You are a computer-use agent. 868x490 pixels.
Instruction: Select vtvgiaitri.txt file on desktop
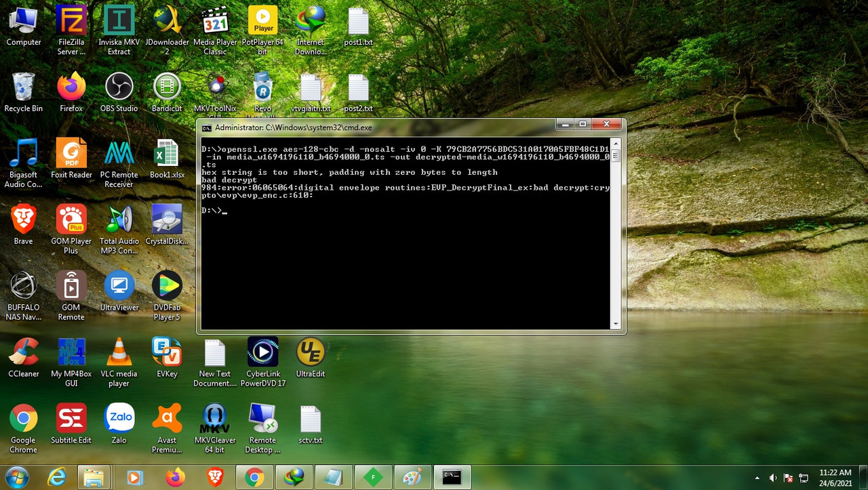[x=311, y=93]
